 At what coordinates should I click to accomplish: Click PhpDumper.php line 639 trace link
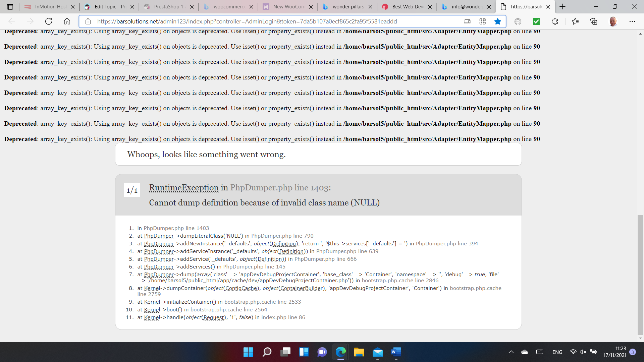pos(347,251)
